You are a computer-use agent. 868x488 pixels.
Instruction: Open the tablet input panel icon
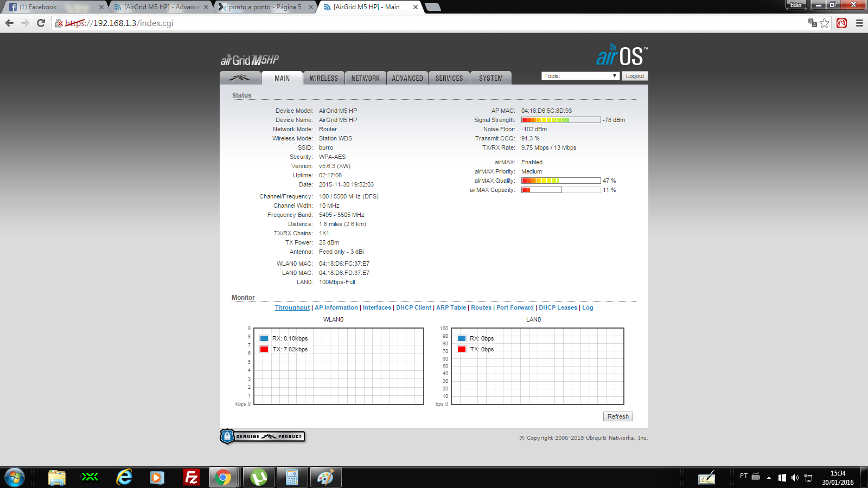[x=706, y=478]
